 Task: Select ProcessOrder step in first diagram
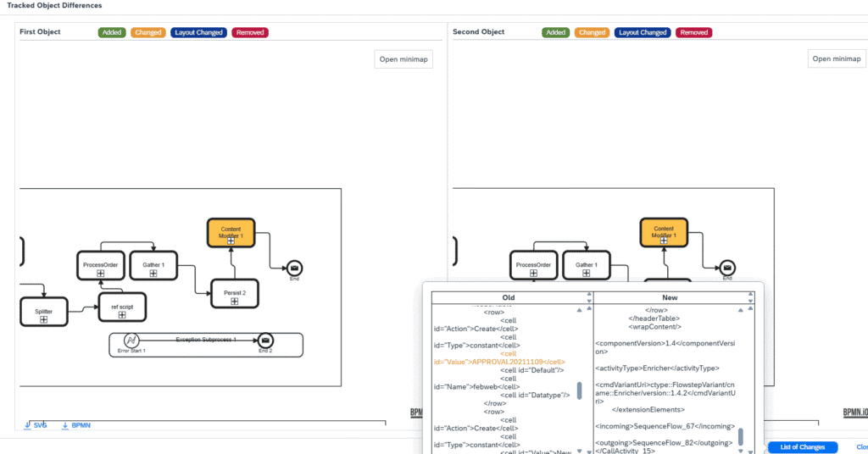(x=100, y=265)
